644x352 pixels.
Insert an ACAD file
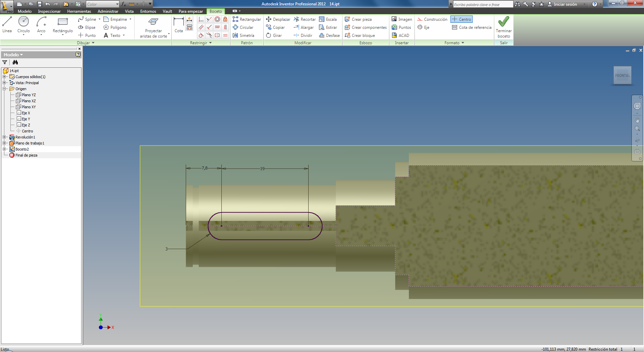400,36
